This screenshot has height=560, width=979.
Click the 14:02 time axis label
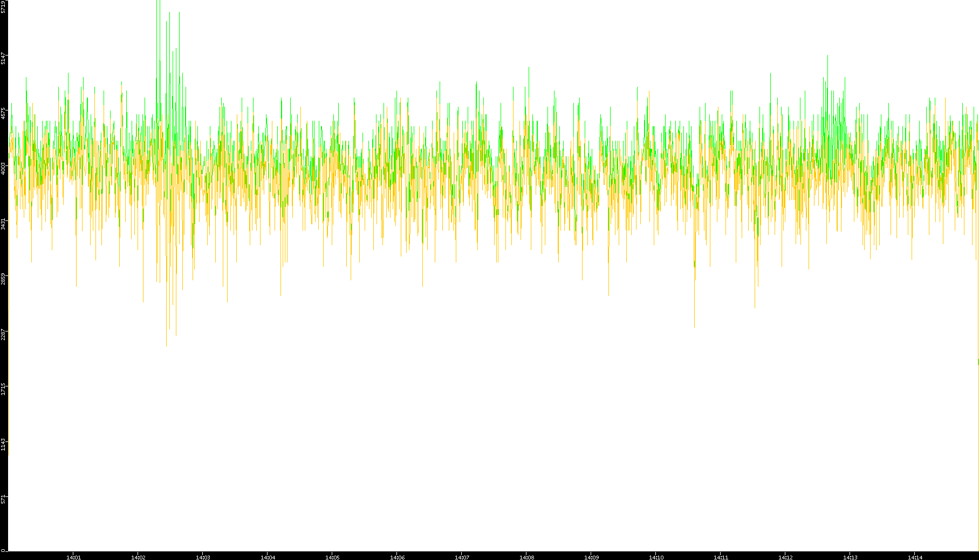pos(138,557)
